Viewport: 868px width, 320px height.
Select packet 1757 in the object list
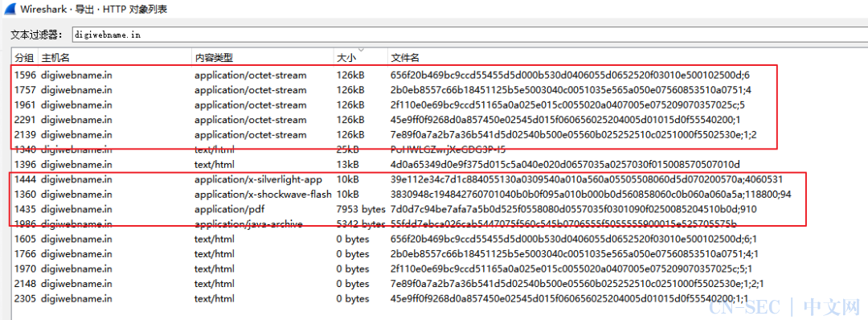(x=24, y=90)
